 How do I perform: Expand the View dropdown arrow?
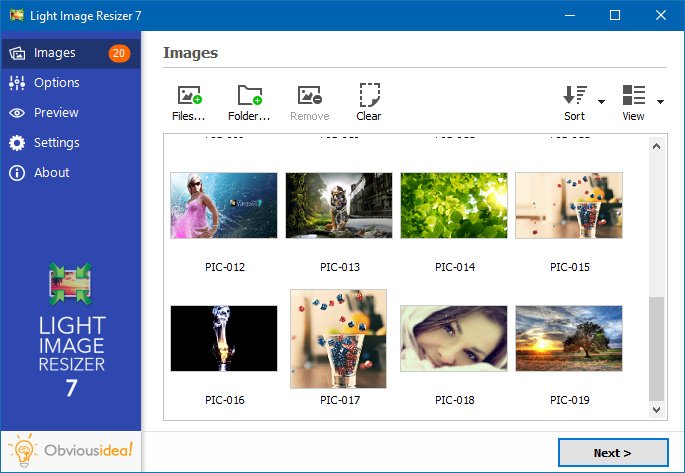pos(660,101)
